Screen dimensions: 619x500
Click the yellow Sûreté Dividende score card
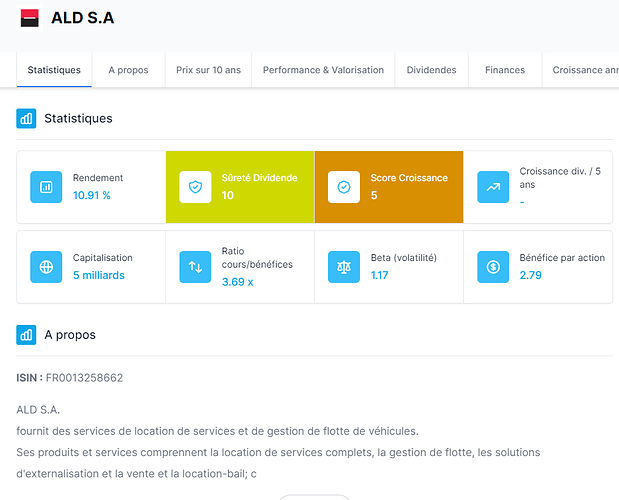240,187
